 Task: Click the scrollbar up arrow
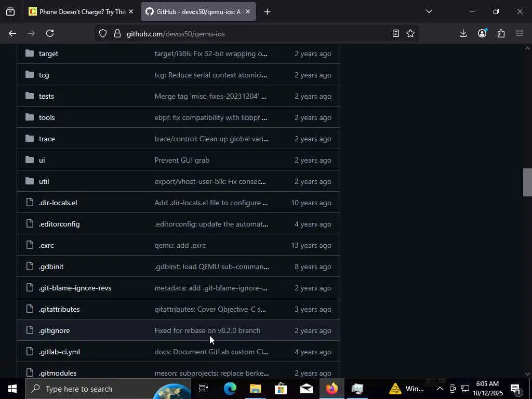[x=527, y=48]
